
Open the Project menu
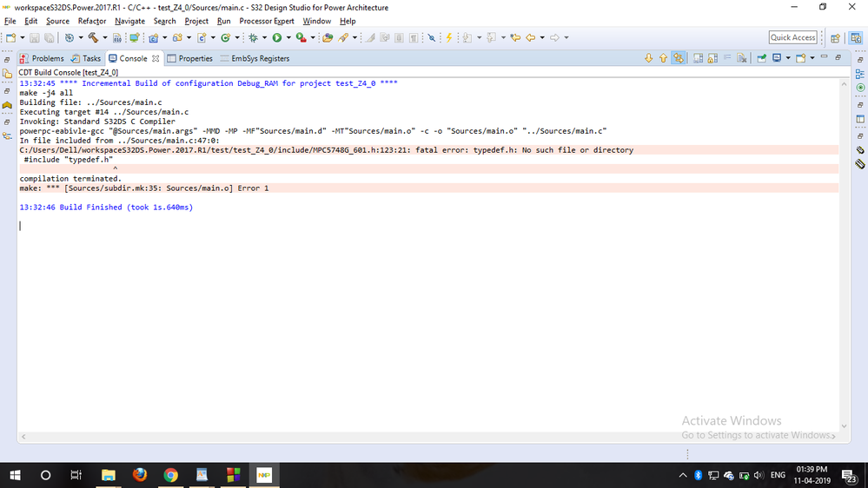196,21
